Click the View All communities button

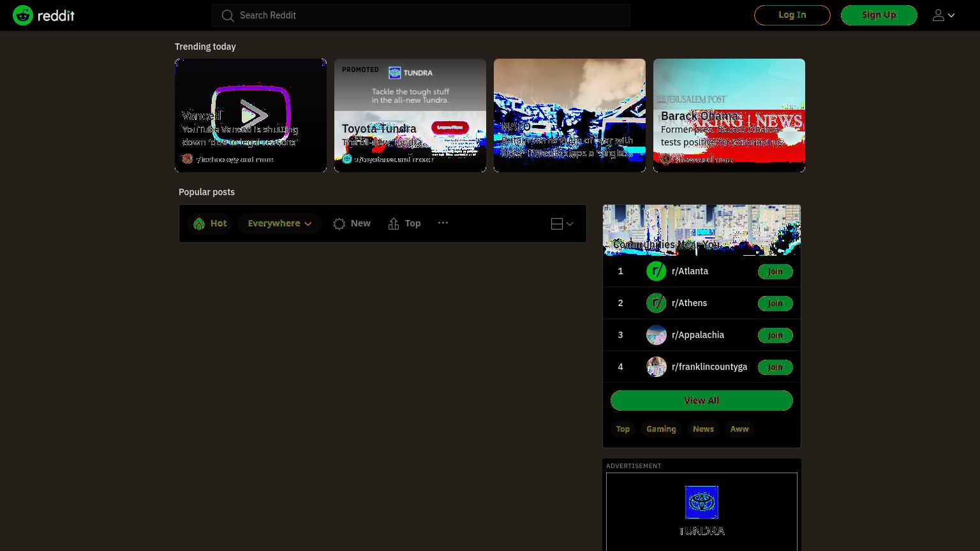(x=702, y=400)
